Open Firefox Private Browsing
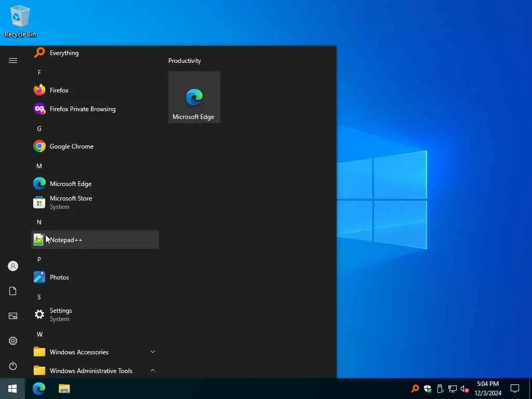532x399 pixels. pos(95,109)
